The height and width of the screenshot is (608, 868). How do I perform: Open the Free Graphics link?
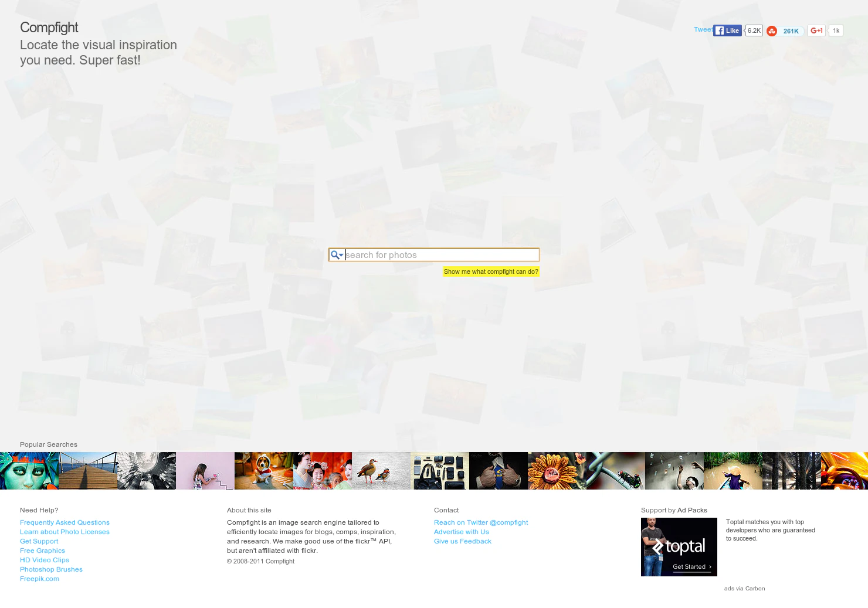tap(42, 551)
